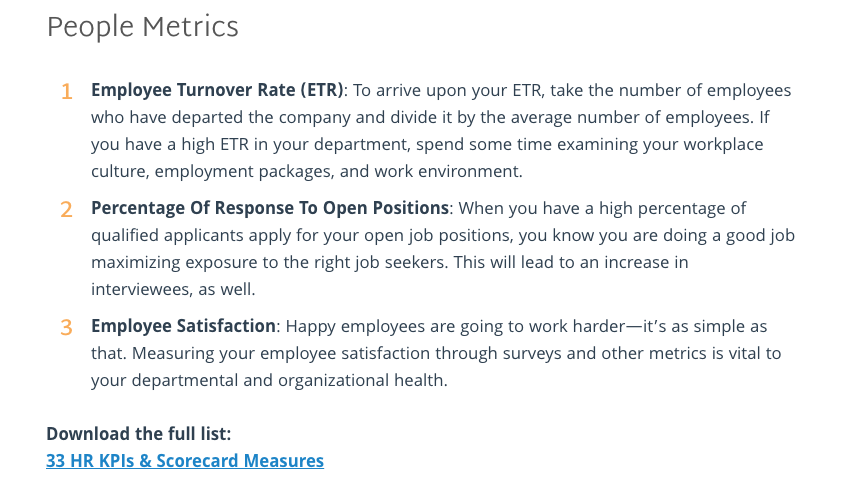Click the People Metrics heading

point(143,27)
